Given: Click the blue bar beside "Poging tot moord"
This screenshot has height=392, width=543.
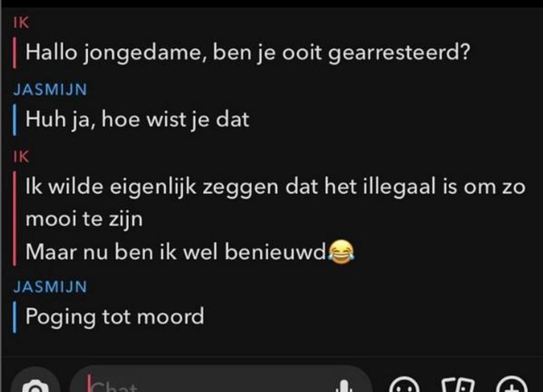Looking at the screenshot, I should click(15, 317).
